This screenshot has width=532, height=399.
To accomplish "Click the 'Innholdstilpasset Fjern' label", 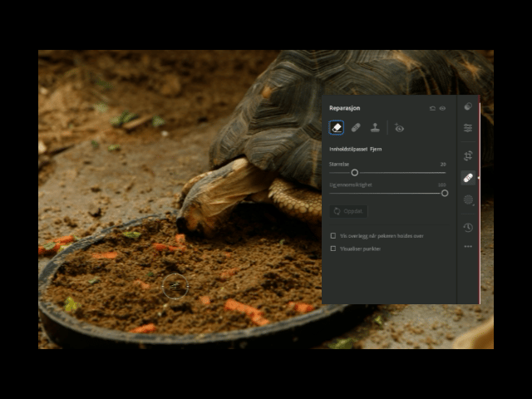I will [355, 149].
